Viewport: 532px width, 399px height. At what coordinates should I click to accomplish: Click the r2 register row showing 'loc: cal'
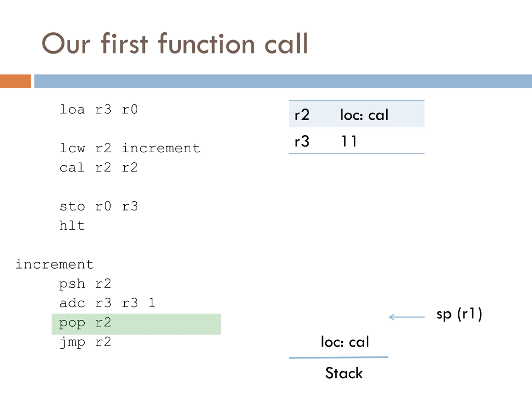pos(357,114)
